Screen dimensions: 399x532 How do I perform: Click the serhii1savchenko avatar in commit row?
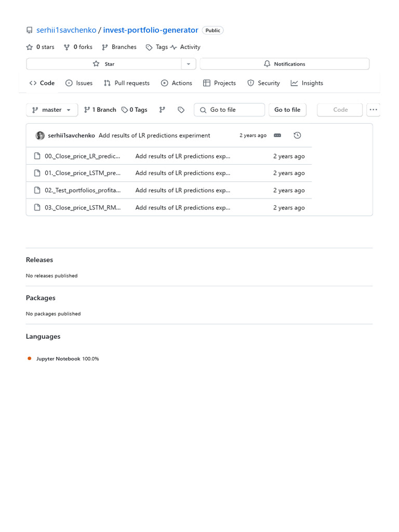click(40, 136)
